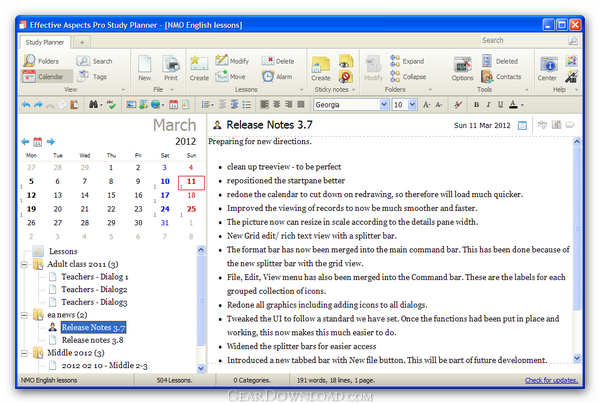Clear text formatting
This screenshot has height=404, width=600.
click(x=458, y=104)
